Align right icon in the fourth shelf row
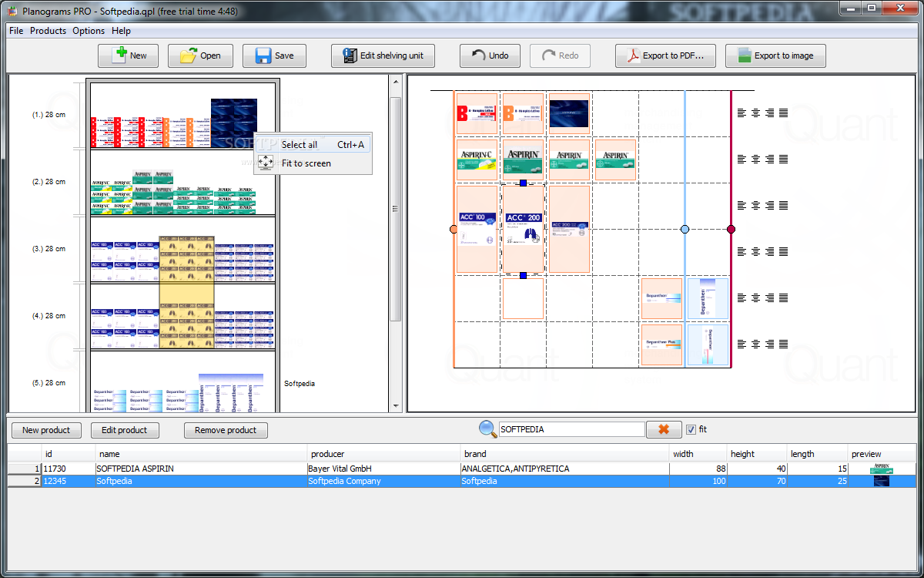 coord(769,252)
